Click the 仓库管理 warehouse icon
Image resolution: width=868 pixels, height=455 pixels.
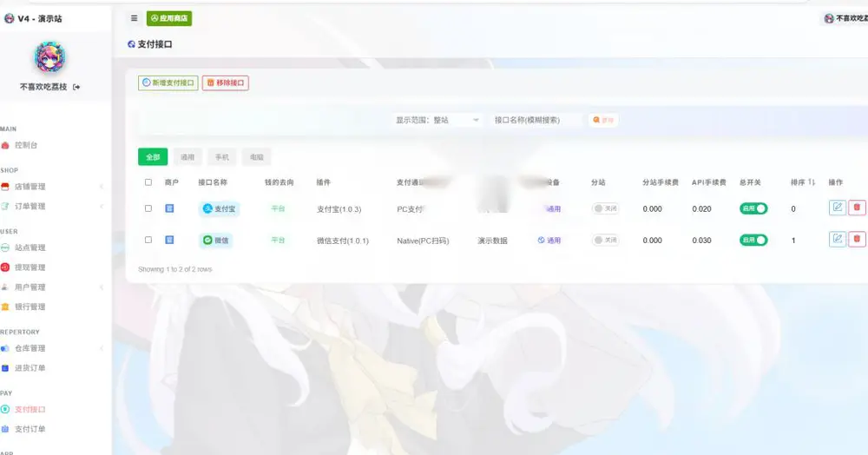click(x=5, y=348)
